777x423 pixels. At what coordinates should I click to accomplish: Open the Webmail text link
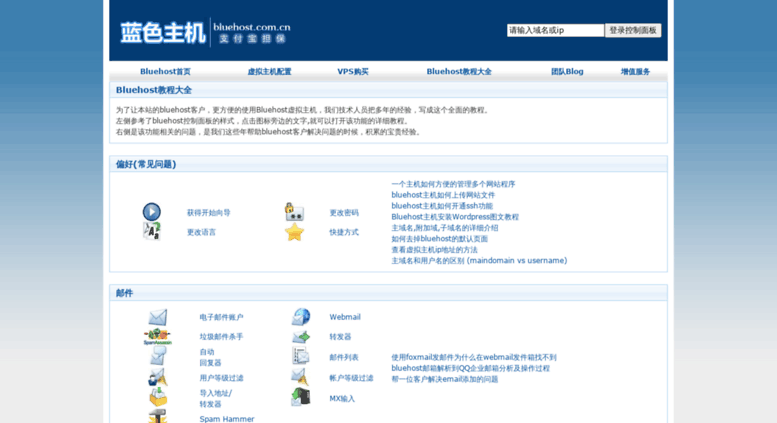(x=345, y=317)
